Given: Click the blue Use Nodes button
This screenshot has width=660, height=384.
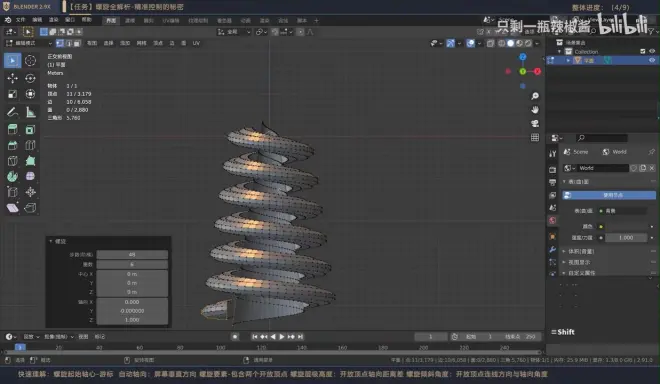Looking at the screenshot, I should pyautogui.click(x=609, y=195).
